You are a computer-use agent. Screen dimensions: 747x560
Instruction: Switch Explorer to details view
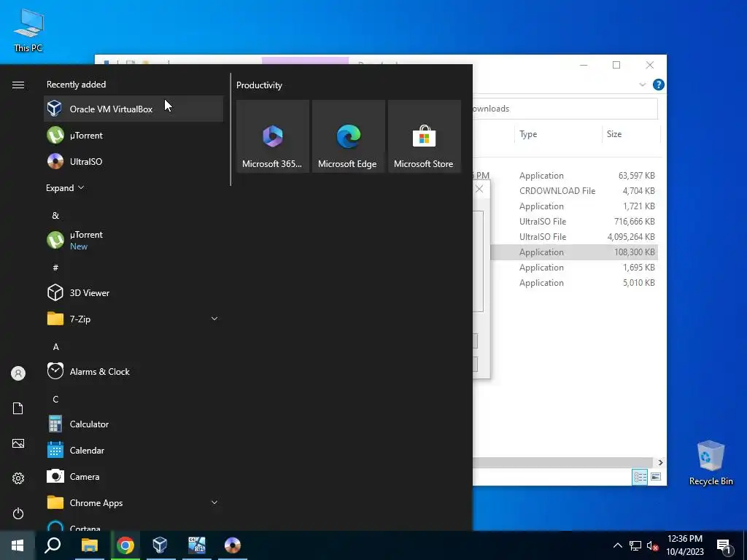(640, 477)
